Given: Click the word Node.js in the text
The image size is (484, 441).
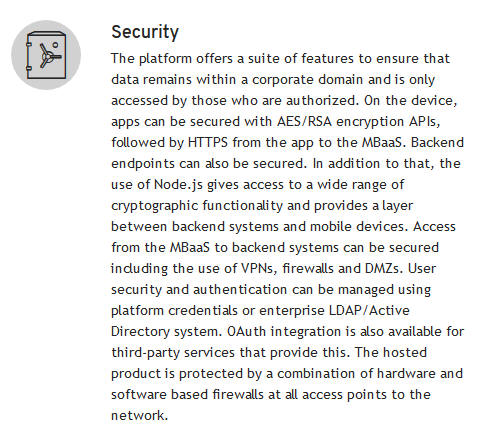Looking at the screenshot, I should [x=178, y=185].
